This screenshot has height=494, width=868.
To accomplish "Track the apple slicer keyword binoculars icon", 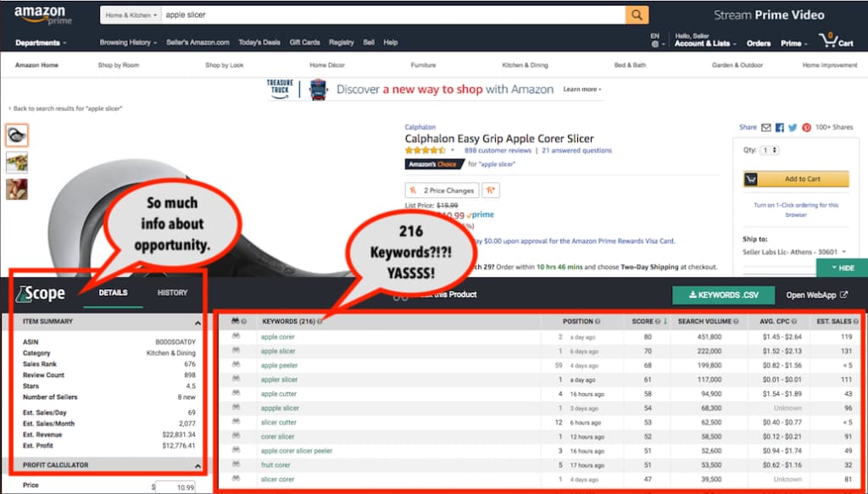I will pyautogui.click(x=236, y=351).
